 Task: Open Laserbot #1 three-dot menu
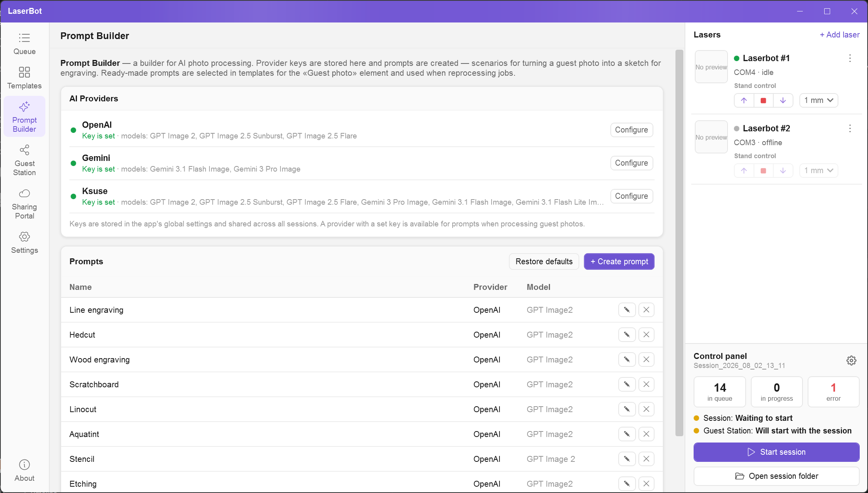pos(850,58)
